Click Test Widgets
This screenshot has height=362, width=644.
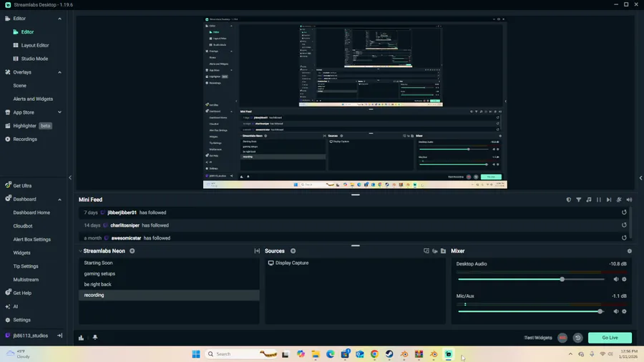click(538, 338)
